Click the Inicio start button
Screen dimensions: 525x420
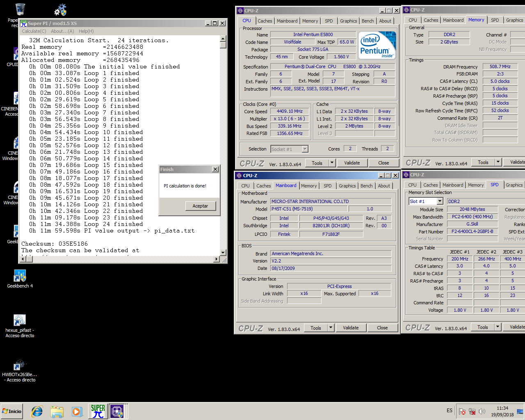coord(12,411)
